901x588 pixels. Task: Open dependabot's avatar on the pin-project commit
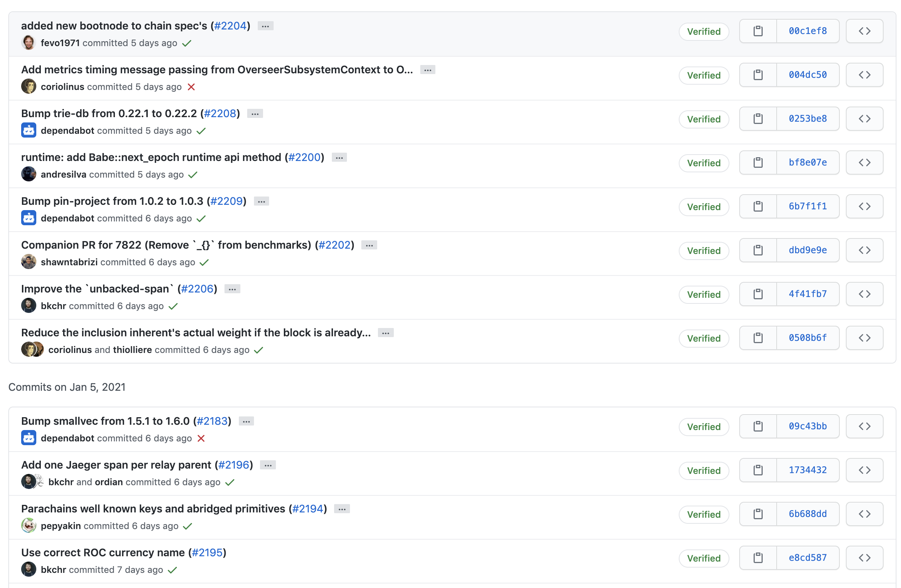pyautogui.click(x=29, y=218)
